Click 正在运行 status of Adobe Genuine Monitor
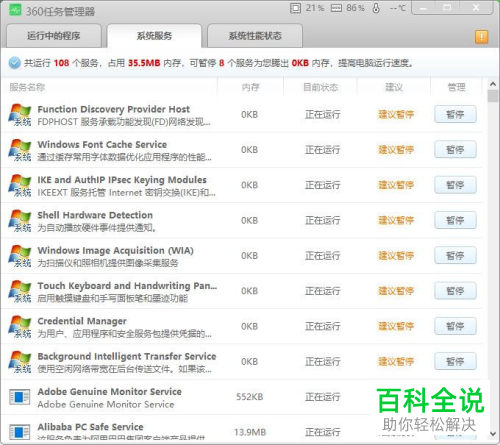This screenshot has width=500, height=445. click(x=323, y=397)
